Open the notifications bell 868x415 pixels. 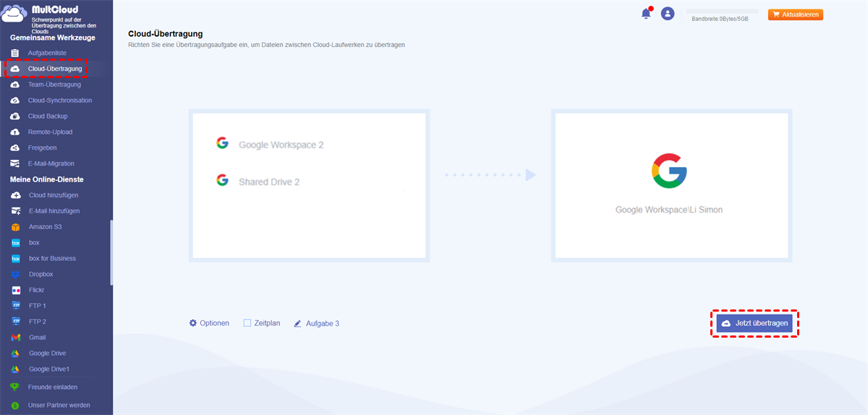[646, 14]
